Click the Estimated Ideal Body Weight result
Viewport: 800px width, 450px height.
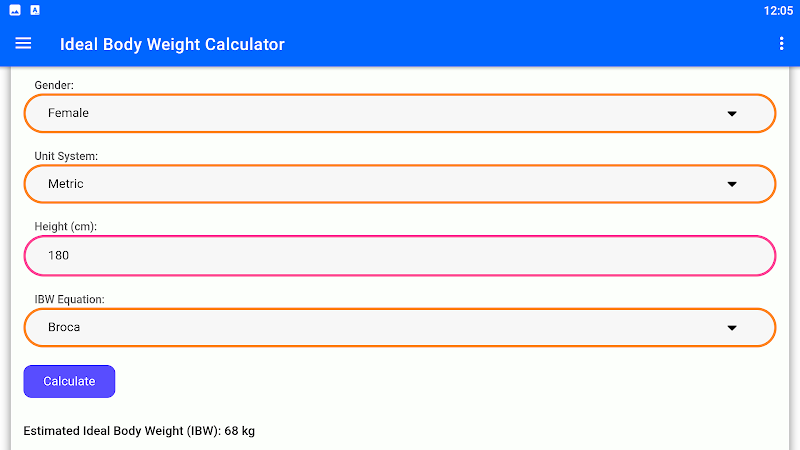click(x=139, y=431)
